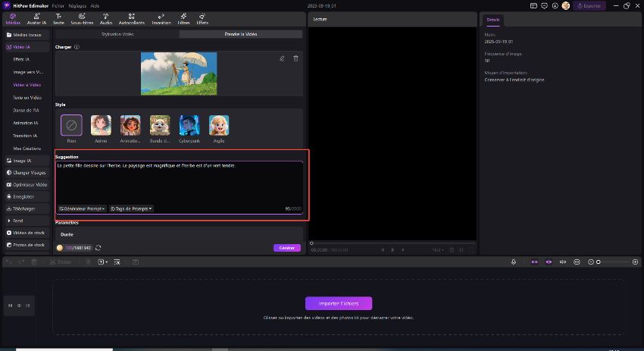
Task: Click the microphone voice-over icon on timeline toolbar
Action: point(514,262)
